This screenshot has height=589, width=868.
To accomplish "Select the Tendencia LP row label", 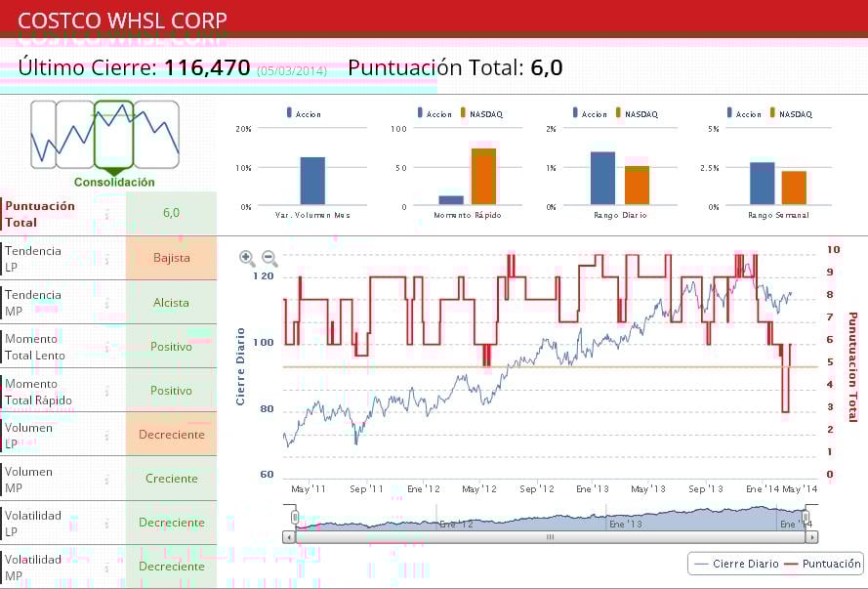I will (x=32, y=259).
